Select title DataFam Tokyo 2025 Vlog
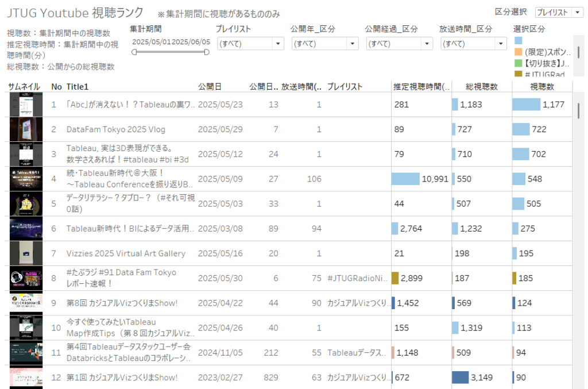Viewport: 588px width, 389px height. 116,129
